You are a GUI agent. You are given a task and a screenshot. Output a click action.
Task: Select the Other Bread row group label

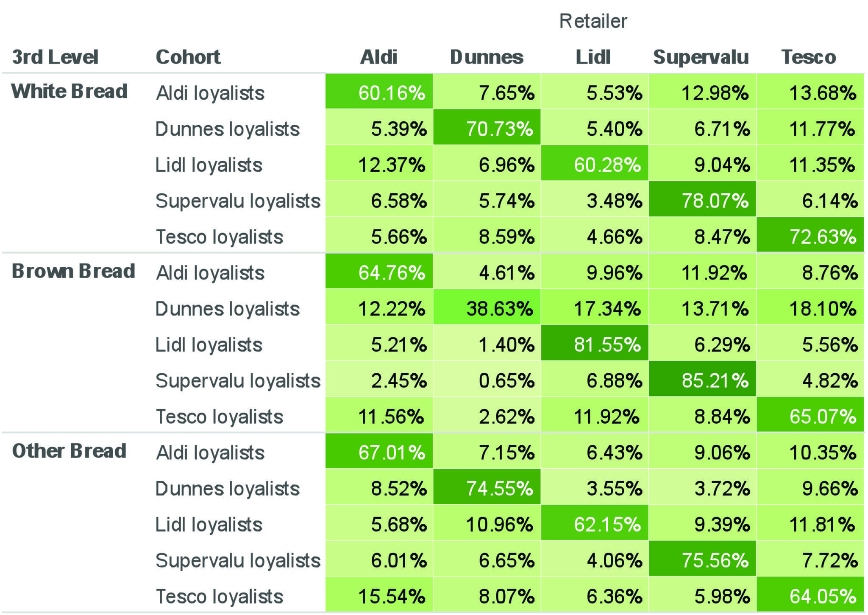coord(70,451)
